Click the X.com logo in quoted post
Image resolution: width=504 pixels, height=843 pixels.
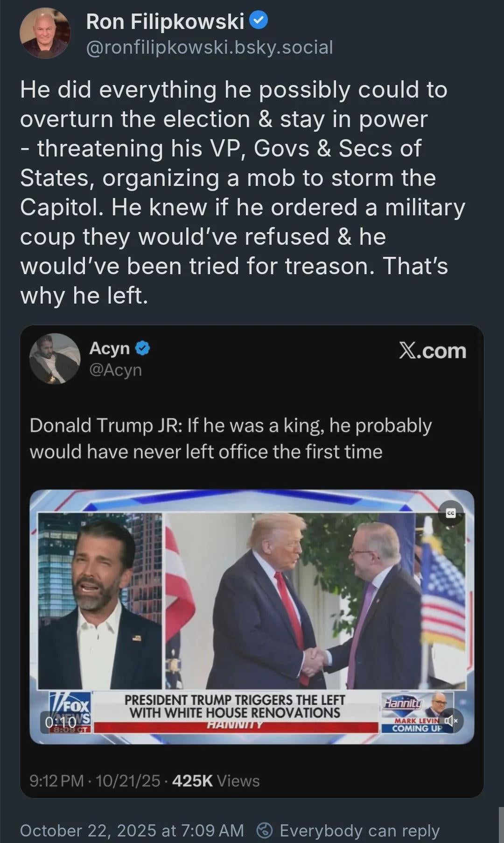point(433,351)
